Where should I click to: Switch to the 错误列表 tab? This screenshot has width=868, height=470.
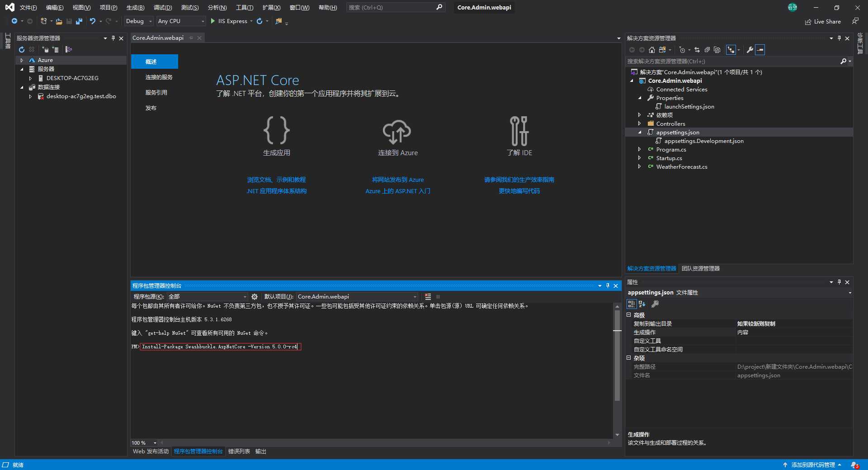coord(239,451)
